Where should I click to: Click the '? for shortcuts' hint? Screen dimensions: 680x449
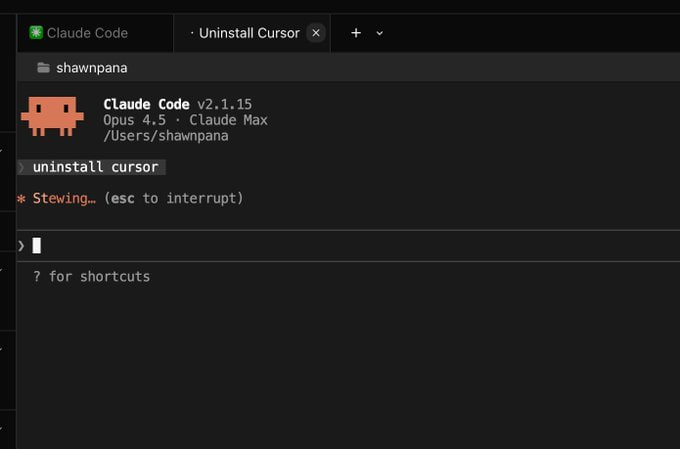92,276
